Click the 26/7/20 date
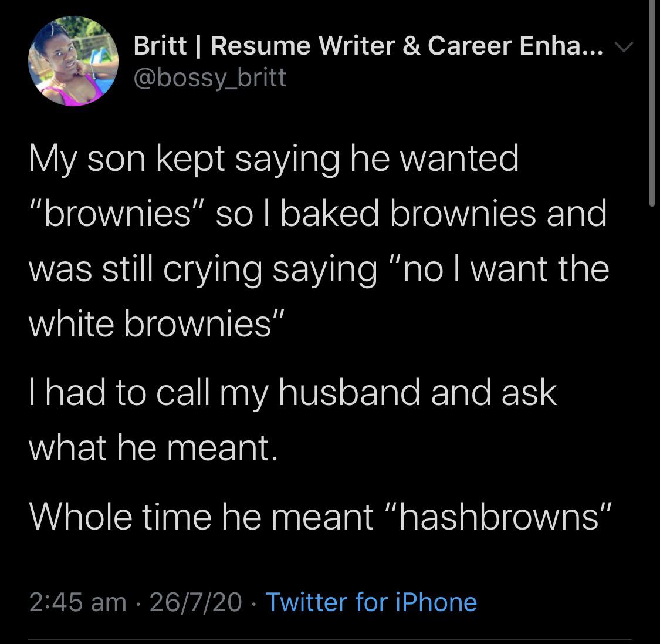Viewport: 660px width, 644px height. coord(195,602)
